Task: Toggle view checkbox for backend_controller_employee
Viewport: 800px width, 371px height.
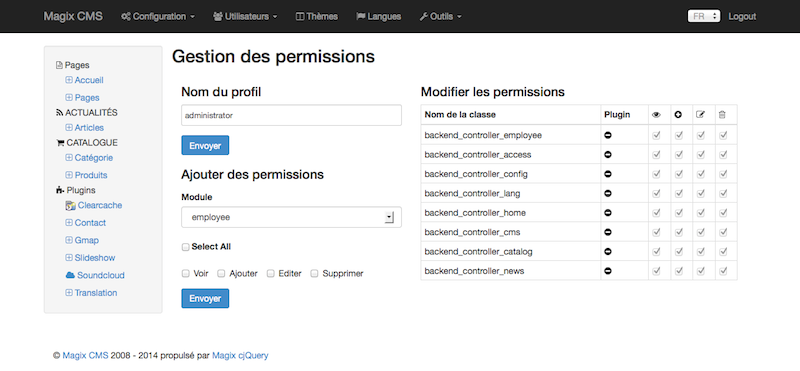Action: click(656, 135)
